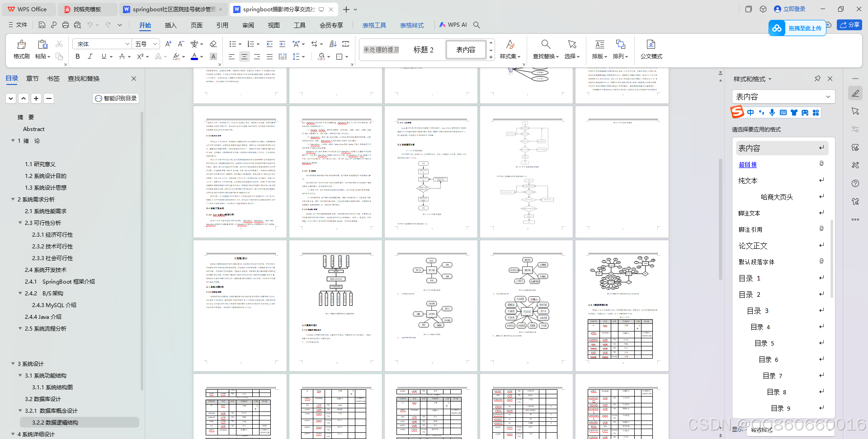Click the Format Painter (格式刷) icon
The height and width of the screenshot is (439, 868).
(x=21, y=44)
